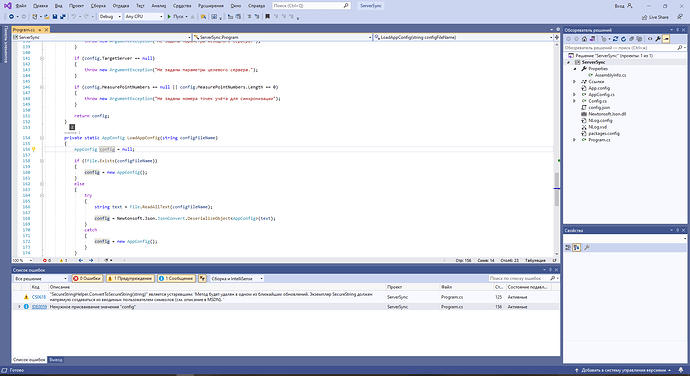The image size is (690, 376).
Task: Click the wrench Properties icon in Solution Explorer
Action: pos(658,39)
